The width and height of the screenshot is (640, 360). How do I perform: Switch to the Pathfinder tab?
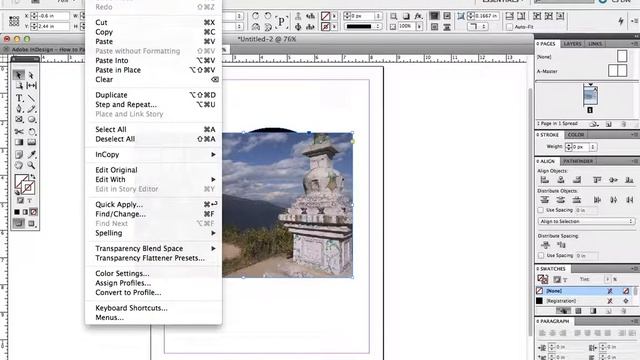[578, 161]
